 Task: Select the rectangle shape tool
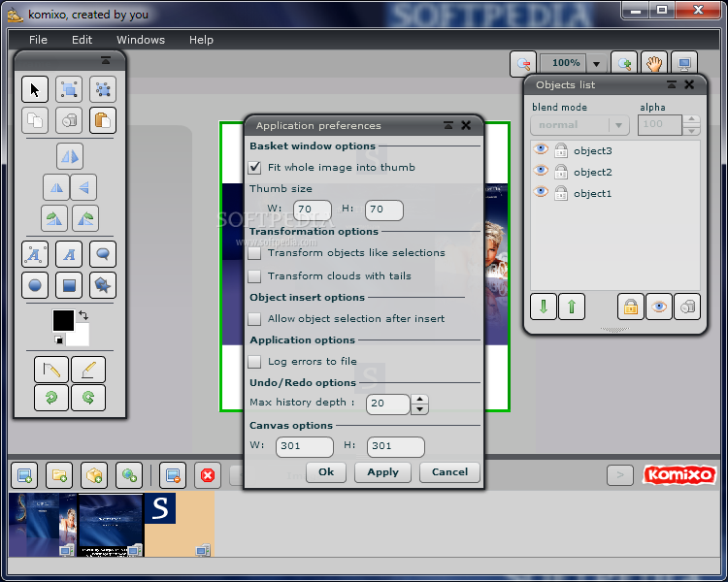coord(69,285)
